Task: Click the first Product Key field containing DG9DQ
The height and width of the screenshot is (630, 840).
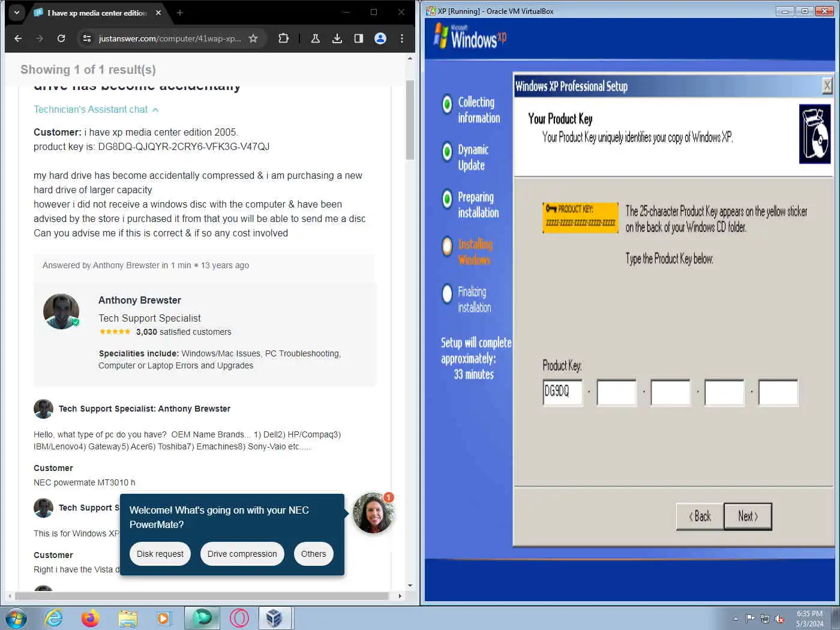Action: (x=563, y=392)
